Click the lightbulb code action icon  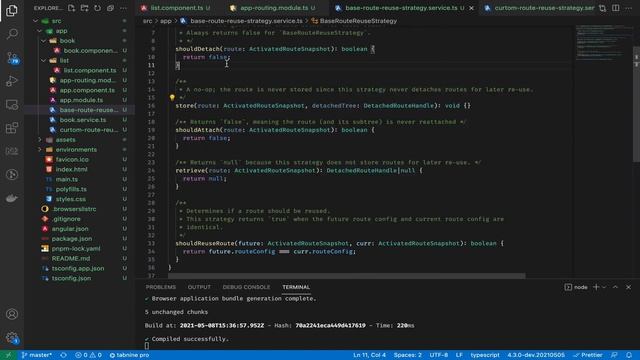tap(172, 98)
